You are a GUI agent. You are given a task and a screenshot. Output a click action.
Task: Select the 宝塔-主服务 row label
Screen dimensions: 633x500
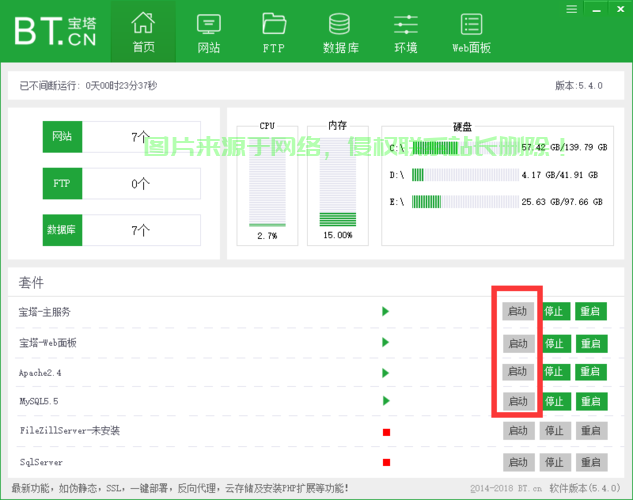44,312
